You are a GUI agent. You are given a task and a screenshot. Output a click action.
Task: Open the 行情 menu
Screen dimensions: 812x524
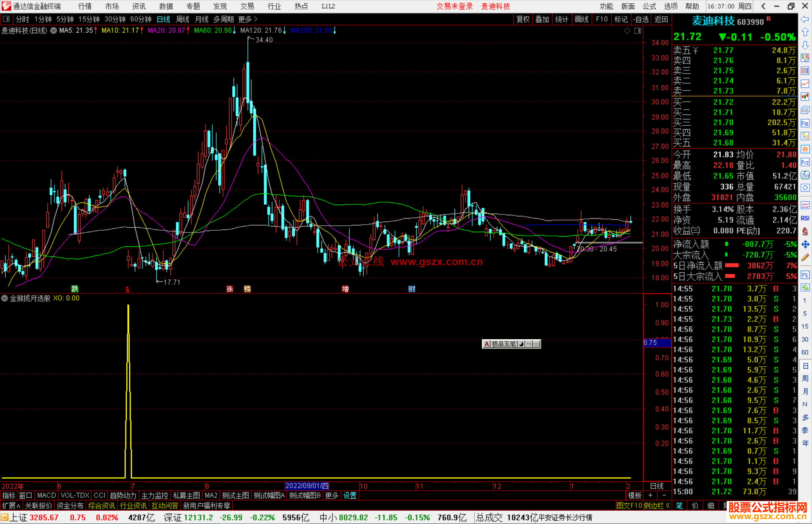[x=85, y=6]
